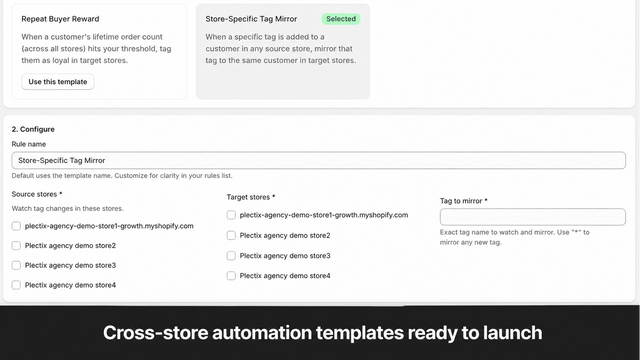Tick source store Plectix agency demo store4
Image resolution: width=640 pixels, height=360 pixels.
pyautogui.click(x=16, y=285)
